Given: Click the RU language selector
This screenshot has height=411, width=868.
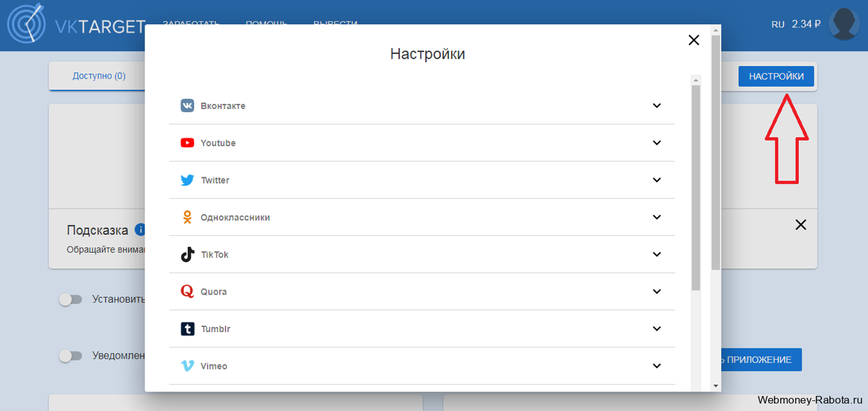Looking at the screenshot, I should (778, 24).
